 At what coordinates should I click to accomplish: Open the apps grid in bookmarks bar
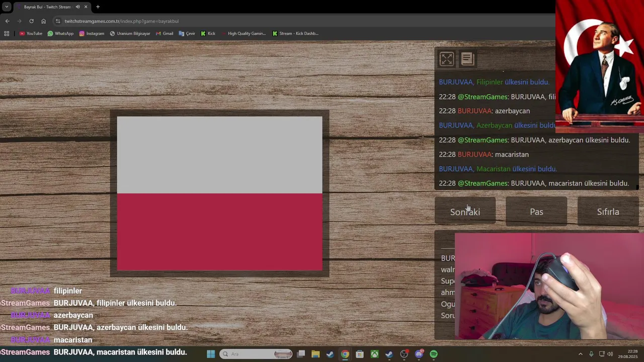[7, 34]
